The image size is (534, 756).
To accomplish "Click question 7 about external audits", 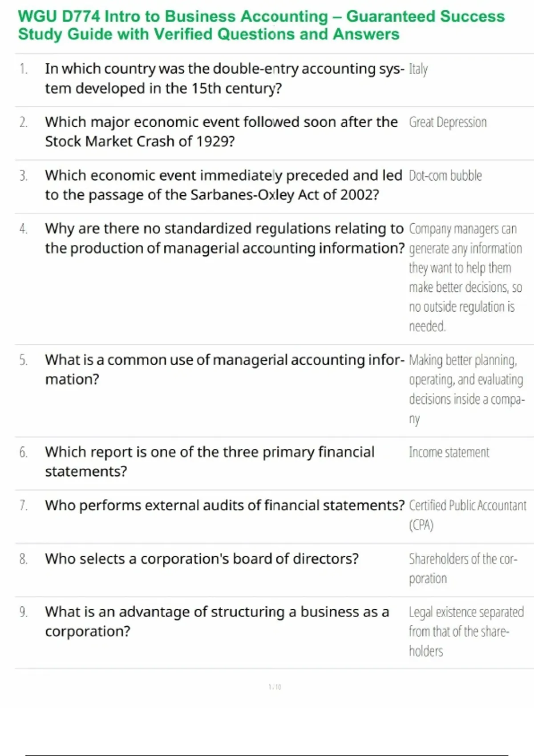I will click(225, 506).
